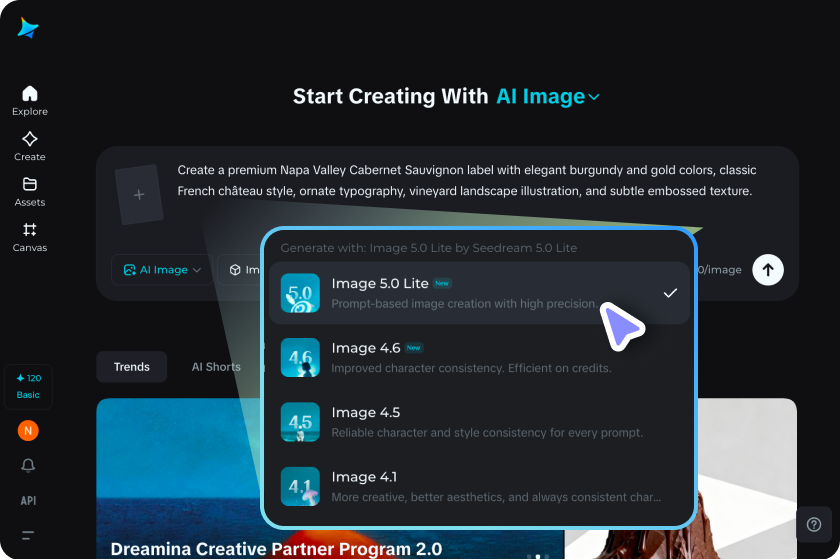Viewport: 840px width, 560px height.
Task: Open the orange N profile avatar
Action: click(x=28, y=430)
